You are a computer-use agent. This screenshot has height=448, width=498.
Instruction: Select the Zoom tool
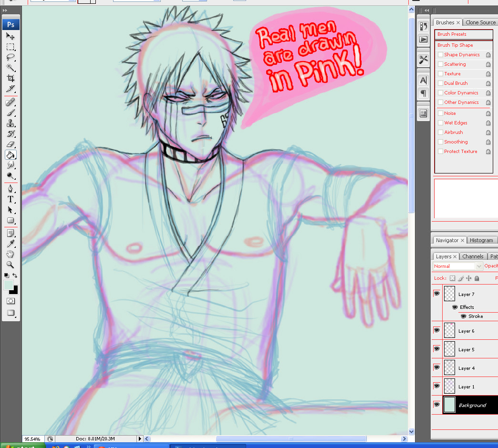pyautogui.click(x=10, y=265)
